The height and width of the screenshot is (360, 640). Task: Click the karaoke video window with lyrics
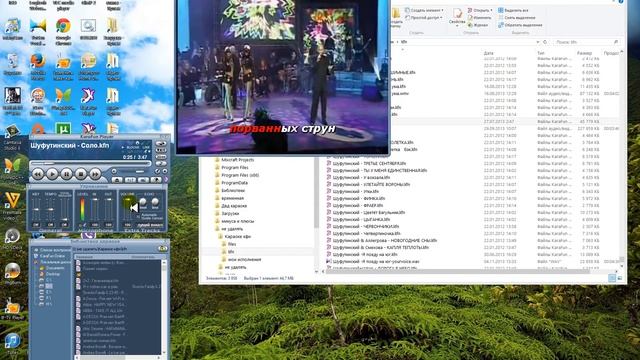pyautogui.click(x=282, y=76)
